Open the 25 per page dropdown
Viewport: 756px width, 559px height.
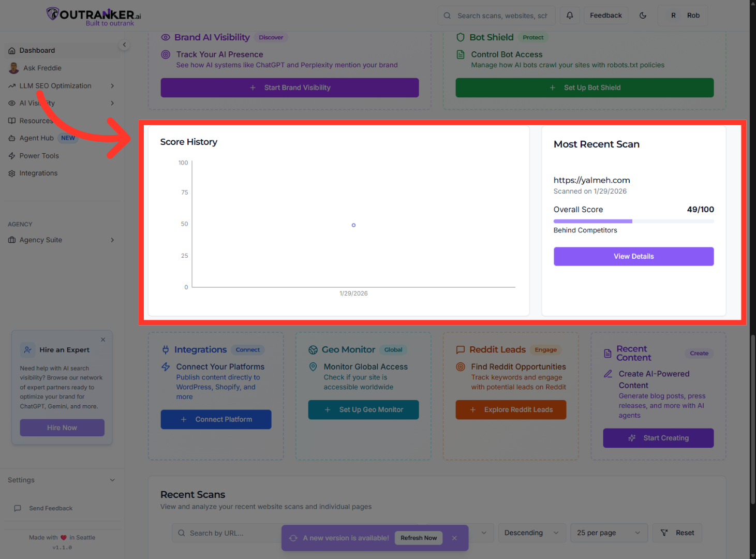pyautogui.click(x=609, y=533)
